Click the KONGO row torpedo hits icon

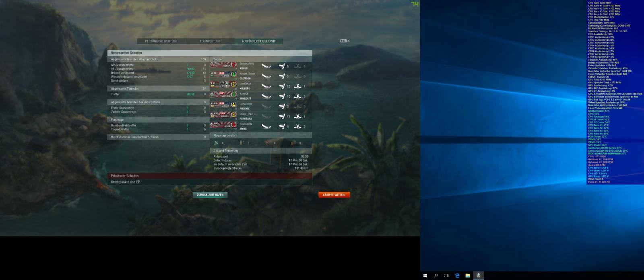[297, 66]
